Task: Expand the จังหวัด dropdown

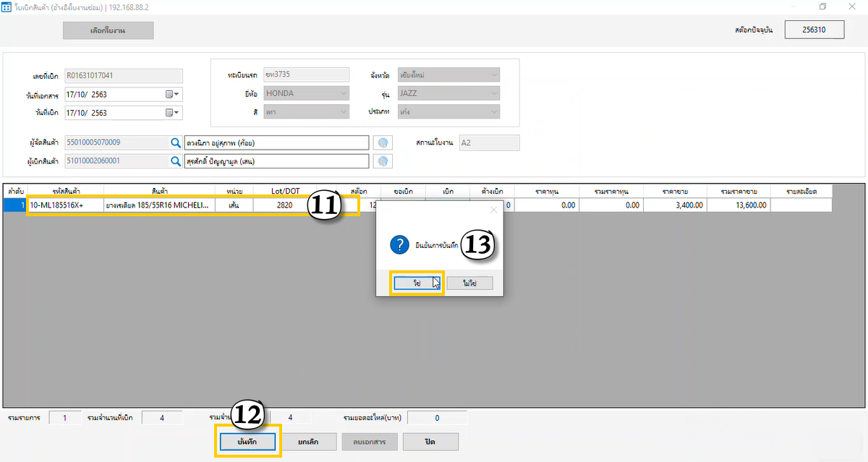Action: (x=493, y=74)
